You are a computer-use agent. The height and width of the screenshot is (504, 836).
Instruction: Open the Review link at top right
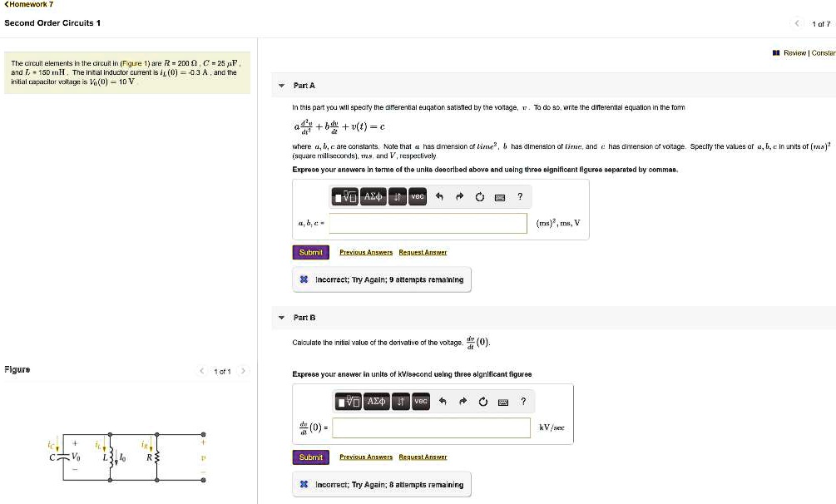tap(794, 52)
